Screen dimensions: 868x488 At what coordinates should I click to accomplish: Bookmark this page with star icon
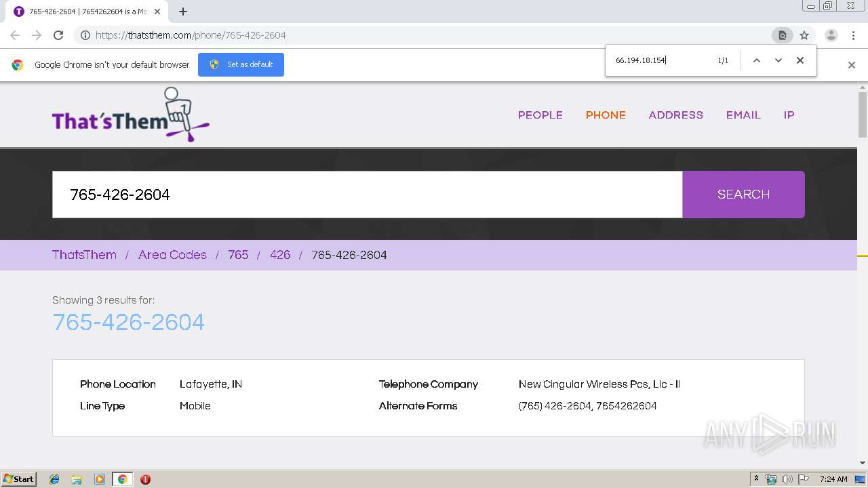pos(804,35)
